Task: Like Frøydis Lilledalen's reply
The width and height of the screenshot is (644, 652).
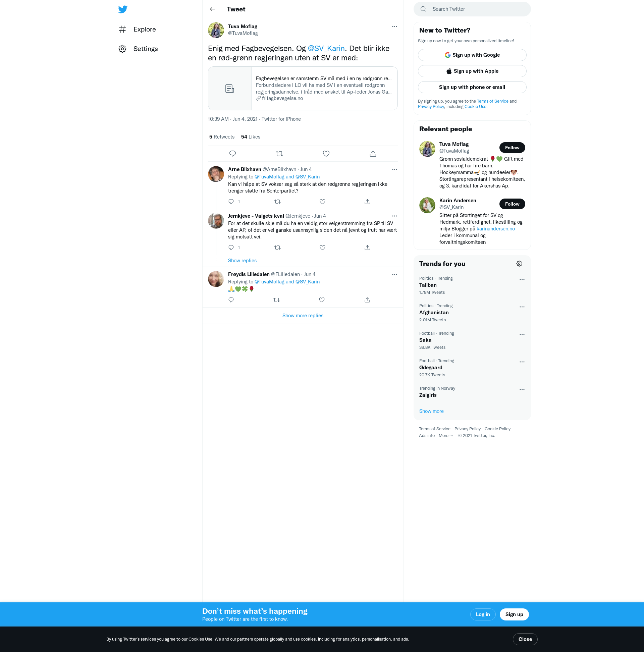Action: 322,300
